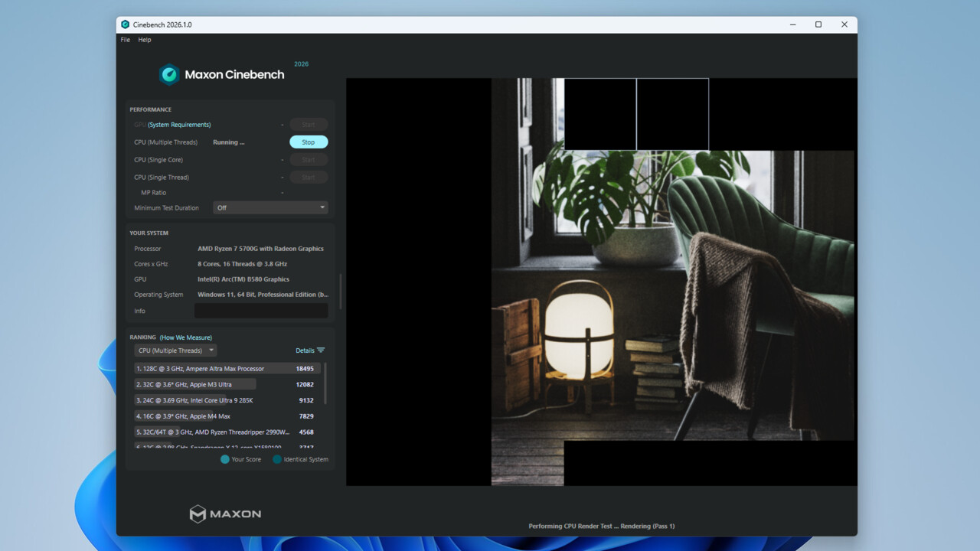Click the 'Windows 11, 64 Bit, Professional Edition' value

tap(263, 295)
